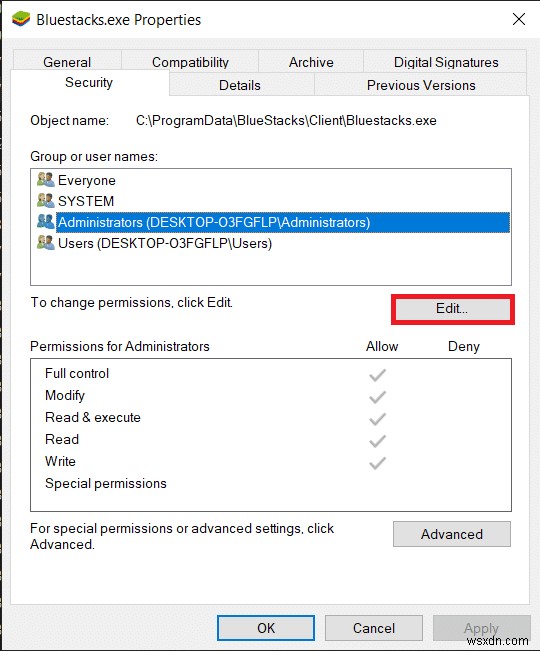Image resolution: width=540 pixels, height=651 pixels.
Task: Close the Properties dialog with the X
Action: click(519, 19)
